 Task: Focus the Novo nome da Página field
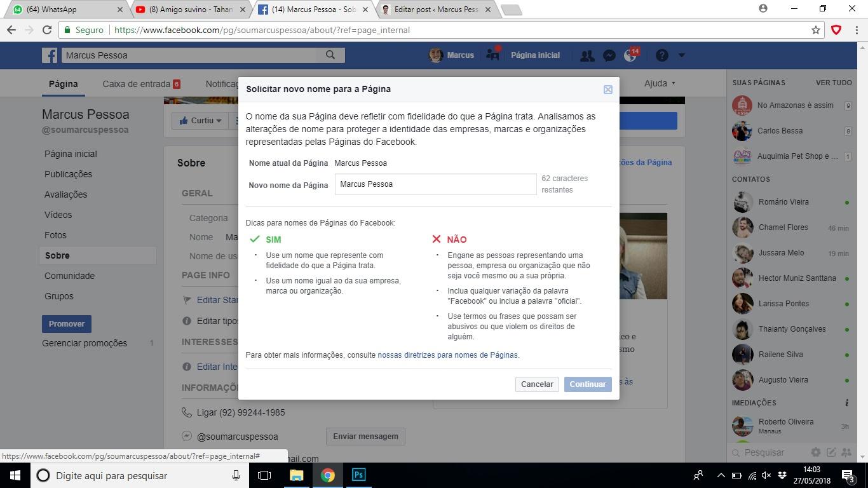point(435,184)
